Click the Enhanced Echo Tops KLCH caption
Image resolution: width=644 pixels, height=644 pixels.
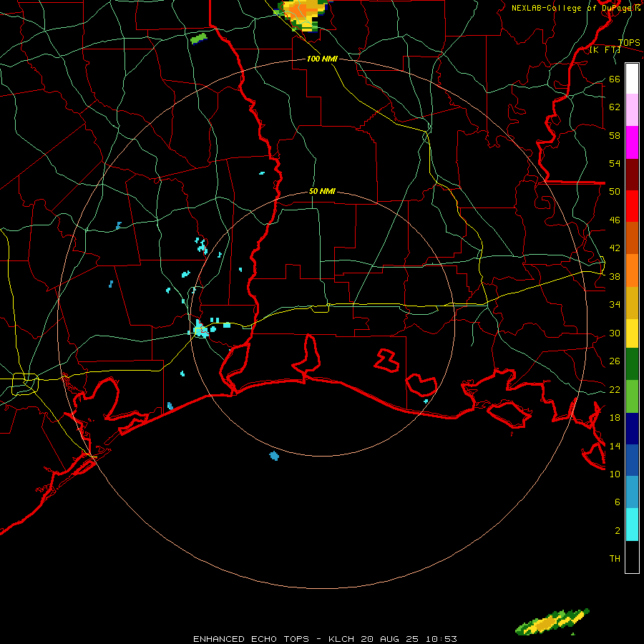tap(325, 639)
